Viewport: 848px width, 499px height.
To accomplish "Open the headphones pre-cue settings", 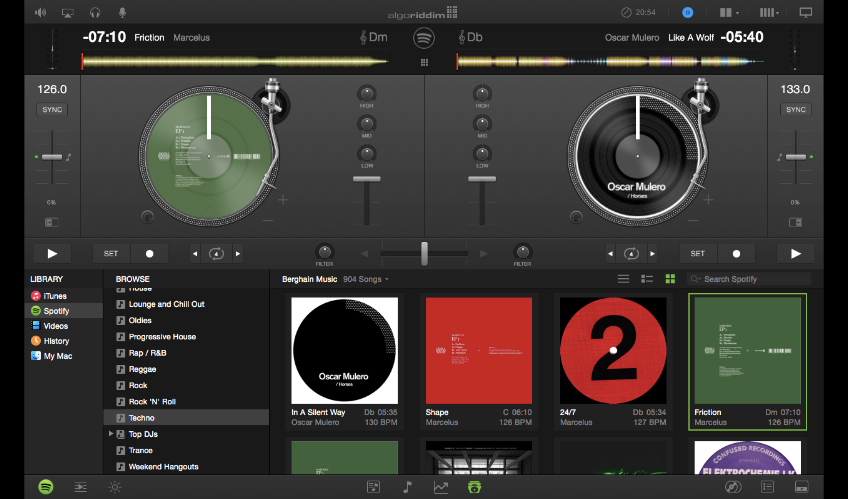I will 95,12.
